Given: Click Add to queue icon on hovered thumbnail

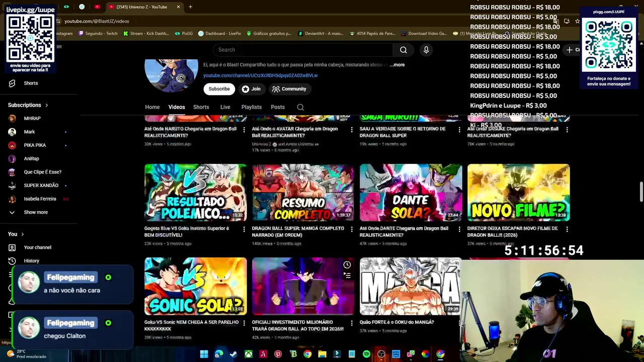Looking at the screenshot, I should (x=347, y=275).
